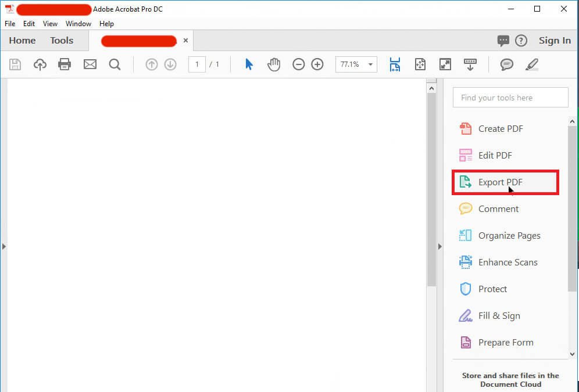Select the Hand pan tool
The width and height of the screenshot is (579, 392).
pos(274,64)
